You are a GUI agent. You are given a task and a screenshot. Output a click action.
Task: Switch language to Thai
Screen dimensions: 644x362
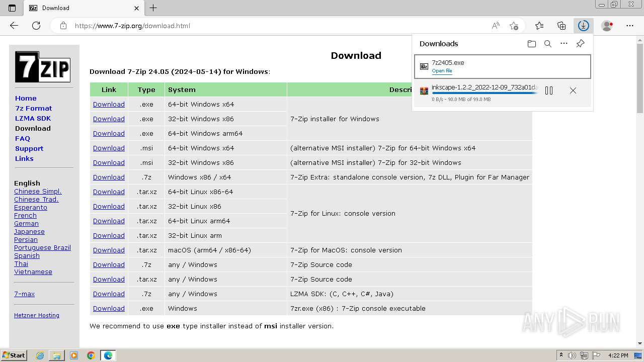coord(21,263)
